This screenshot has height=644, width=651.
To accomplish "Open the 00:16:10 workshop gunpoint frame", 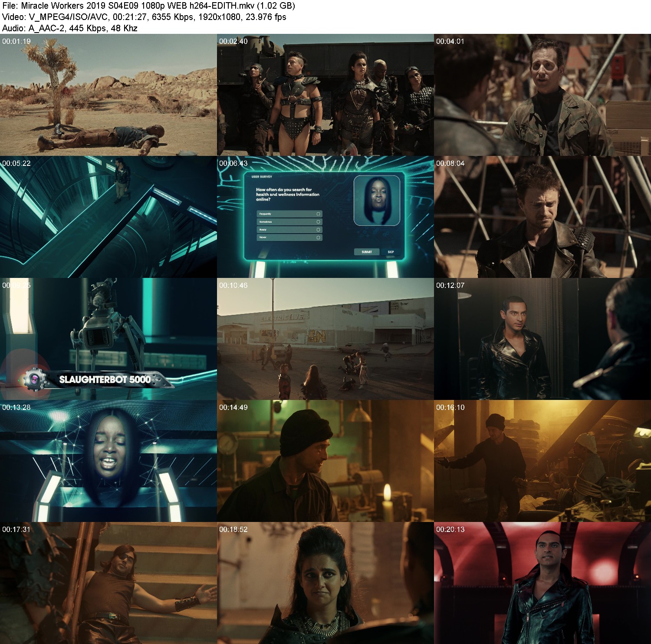I will (542, 461).
